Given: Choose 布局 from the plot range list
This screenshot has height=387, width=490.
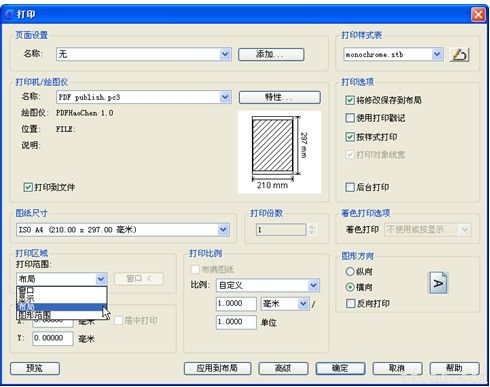Looking at the screenshot, I should (x=62, y=307).
